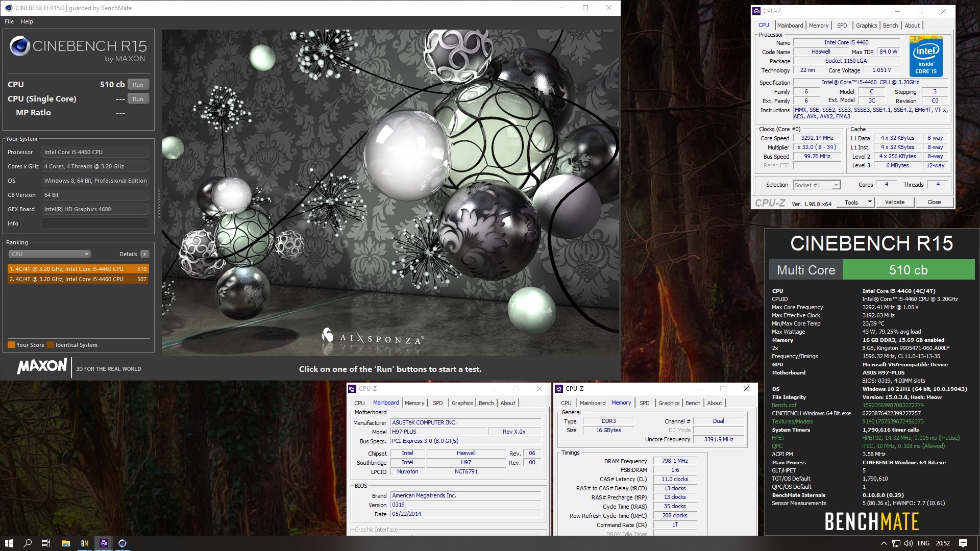Open Memory tab in top CPU-Z
The height and width of the screenshot is (551, 980).
(x=819, y=26)
